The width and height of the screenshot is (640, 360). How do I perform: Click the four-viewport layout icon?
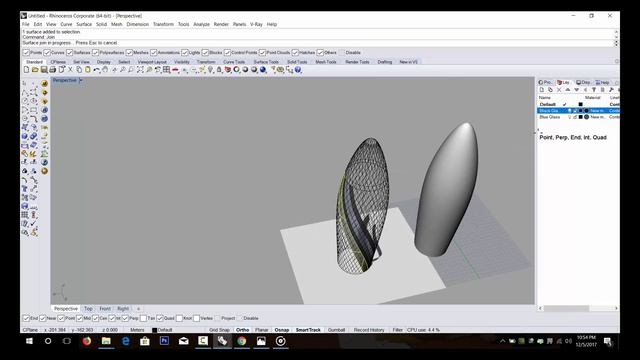(167, 70)
